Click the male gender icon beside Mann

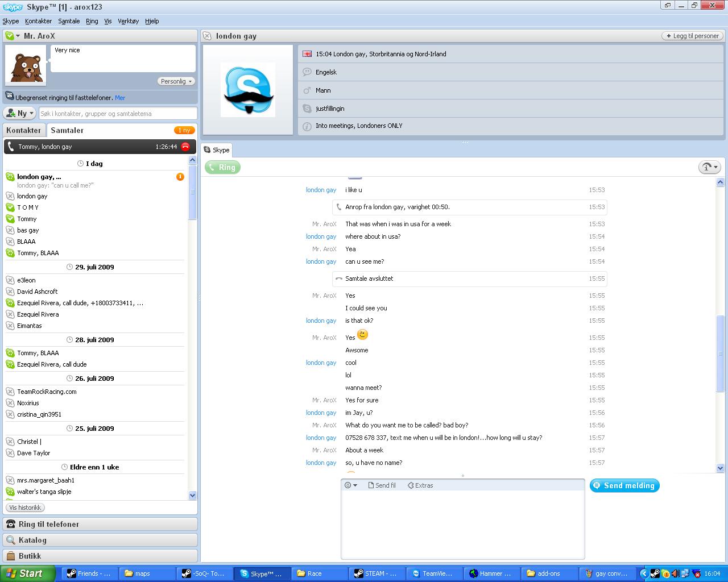click(307, 90)
